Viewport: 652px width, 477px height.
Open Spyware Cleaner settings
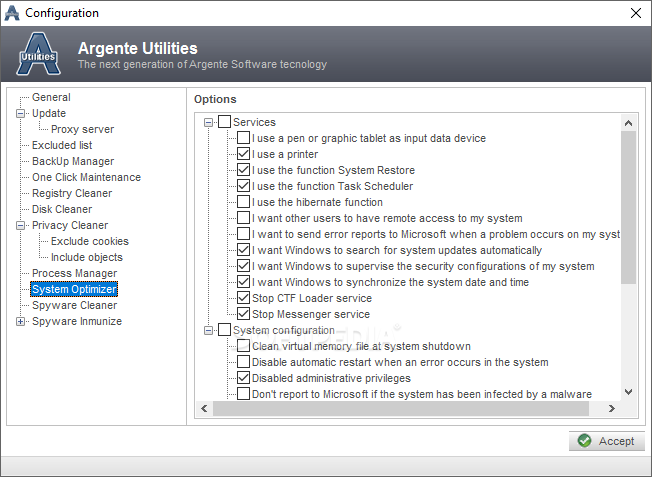(74, 305)
